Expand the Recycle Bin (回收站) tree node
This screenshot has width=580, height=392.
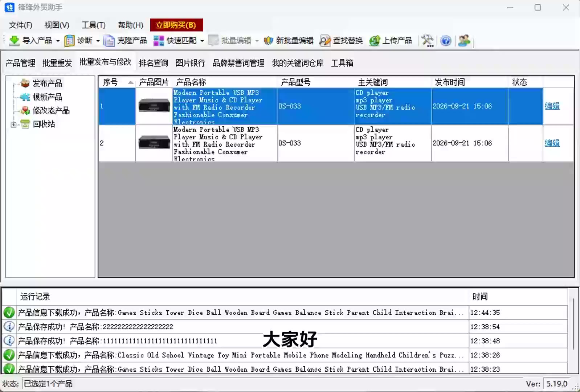point(14,124)
